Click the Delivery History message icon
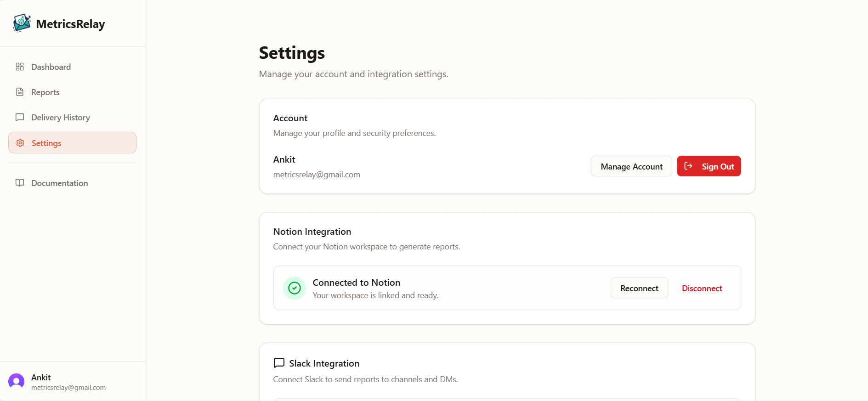This screenshot has width=868, height=401. [x=20, y=117]
